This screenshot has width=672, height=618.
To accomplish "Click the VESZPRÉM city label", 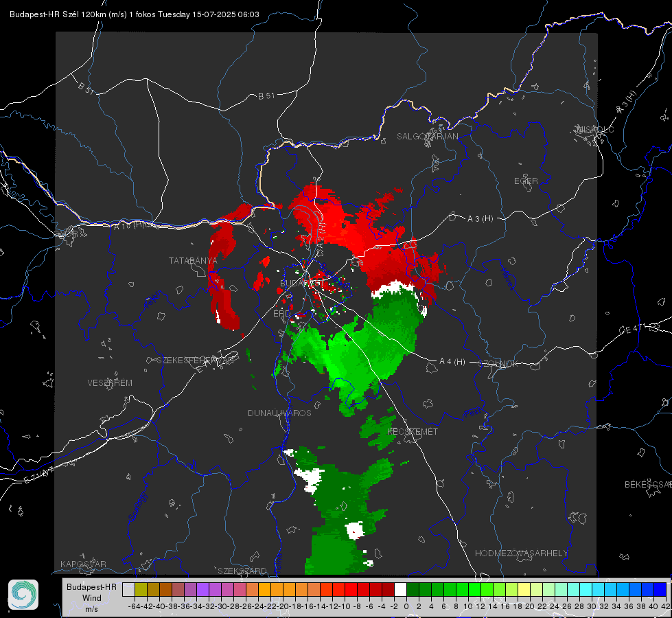I will pos(110,382).
